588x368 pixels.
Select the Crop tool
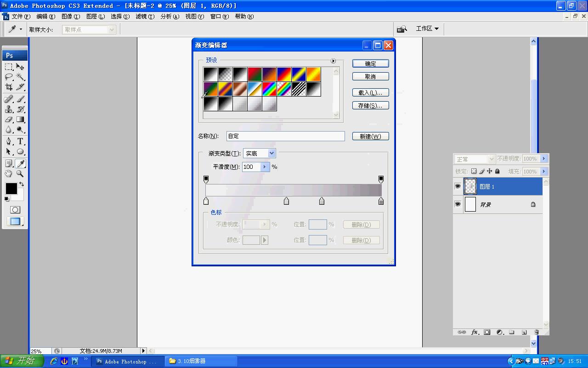tap(9, 87)
